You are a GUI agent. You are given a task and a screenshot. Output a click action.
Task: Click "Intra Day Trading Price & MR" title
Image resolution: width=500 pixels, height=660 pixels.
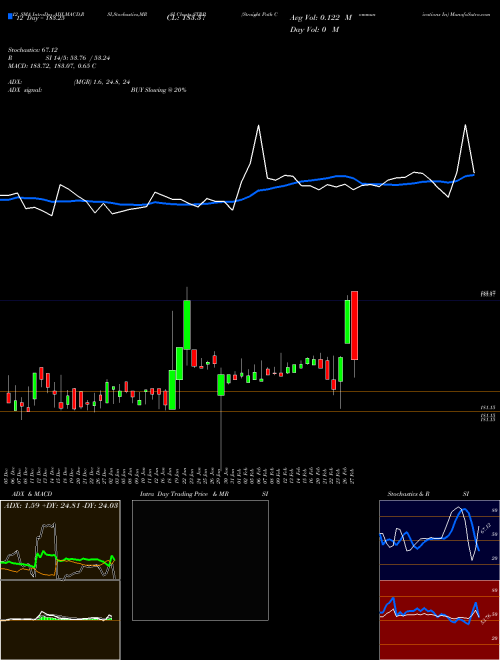point(184,494)
